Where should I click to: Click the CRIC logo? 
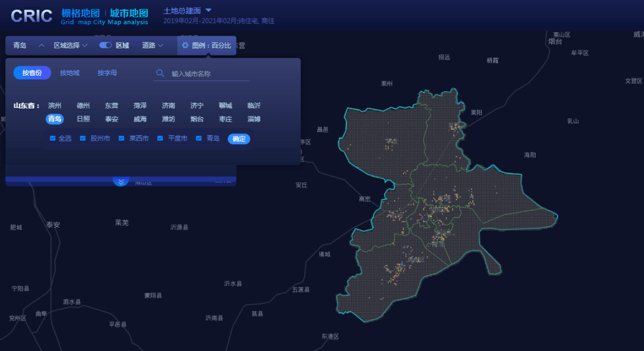32,16
